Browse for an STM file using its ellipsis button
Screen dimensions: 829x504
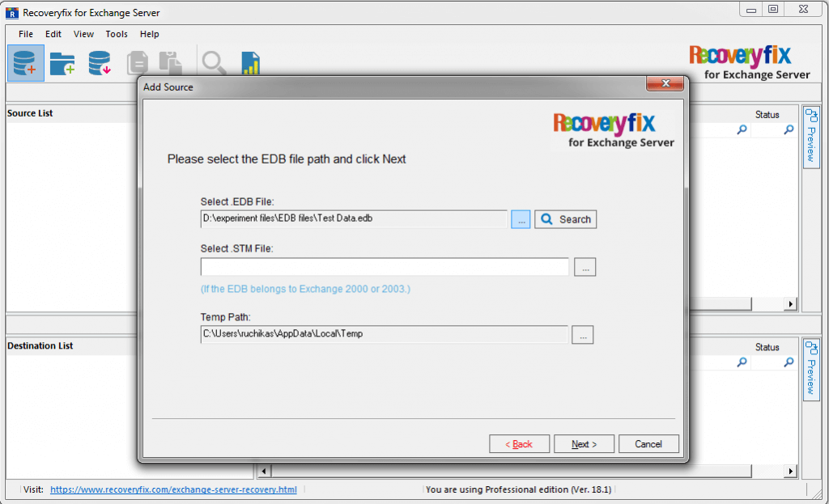pyautogui.click(x=585, y=266)
